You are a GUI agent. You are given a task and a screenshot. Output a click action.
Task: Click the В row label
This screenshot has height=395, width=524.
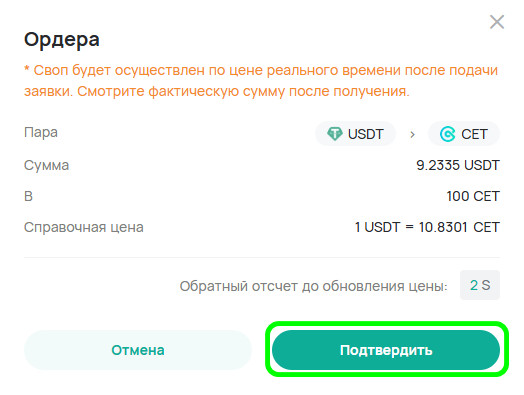(x=28, y=196)
